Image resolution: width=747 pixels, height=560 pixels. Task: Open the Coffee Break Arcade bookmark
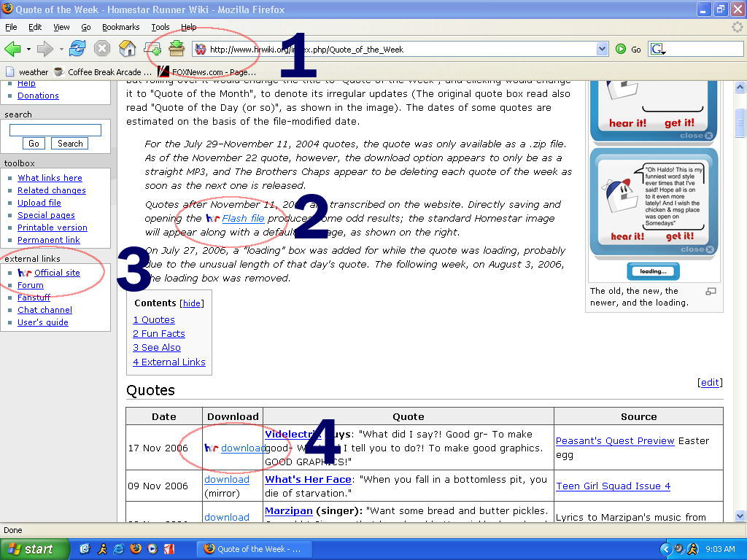click(103, 72)
